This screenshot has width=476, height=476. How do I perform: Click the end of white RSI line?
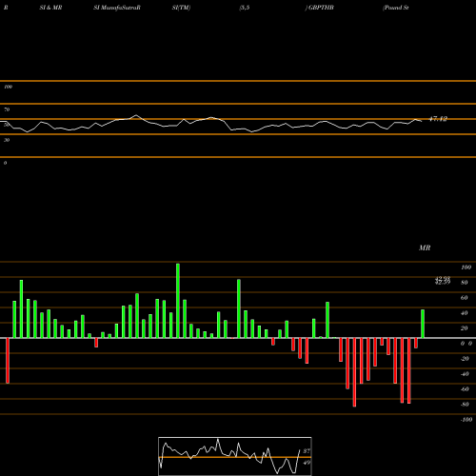click(x=421, y=121)
